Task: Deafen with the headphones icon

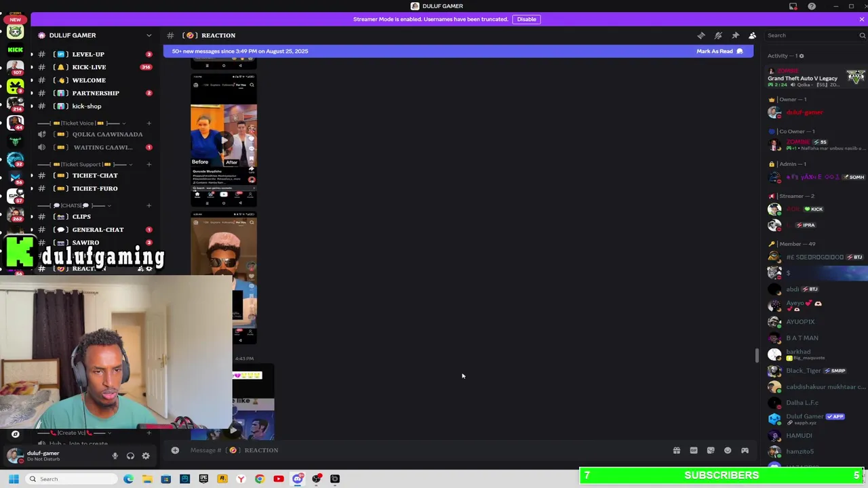Action: click(x=130, y=456)
